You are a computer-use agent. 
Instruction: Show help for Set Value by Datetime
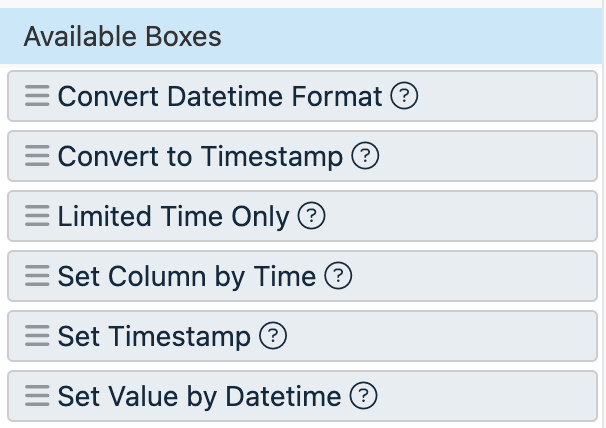click(363, 397)
